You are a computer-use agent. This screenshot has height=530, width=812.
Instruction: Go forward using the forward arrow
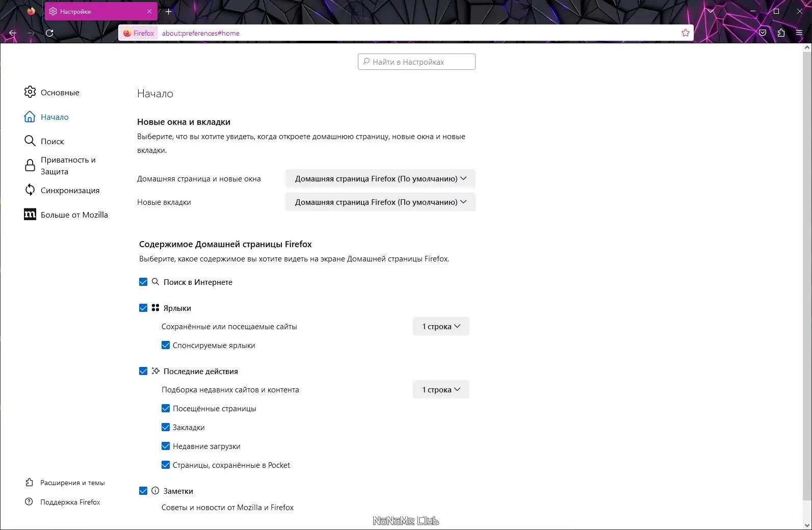click(x=31, y=33)
